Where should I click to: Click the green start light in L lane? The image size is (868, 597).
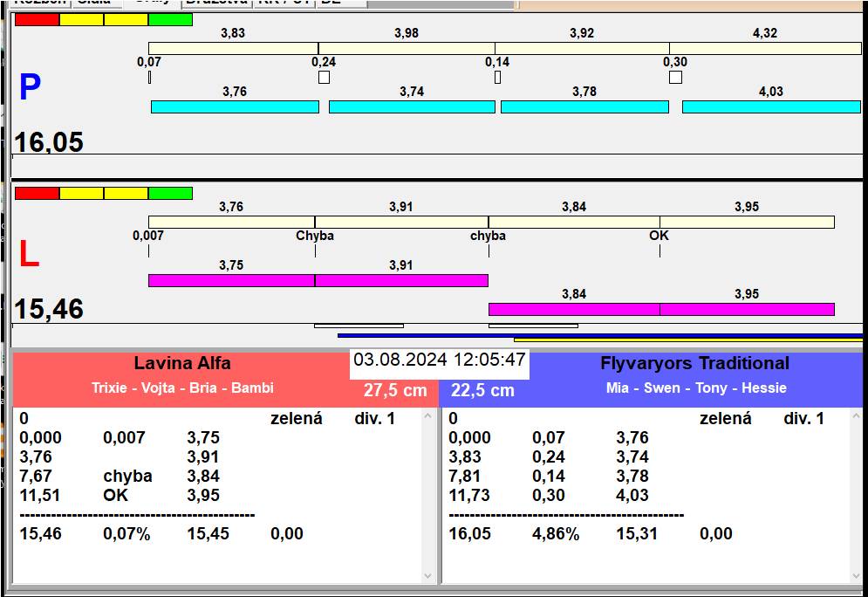(170, 193)
